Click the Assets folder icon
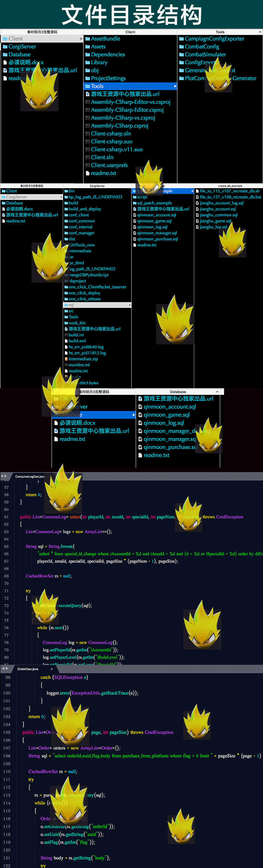Viewport: 263px width, 868px height. point(88,47)
